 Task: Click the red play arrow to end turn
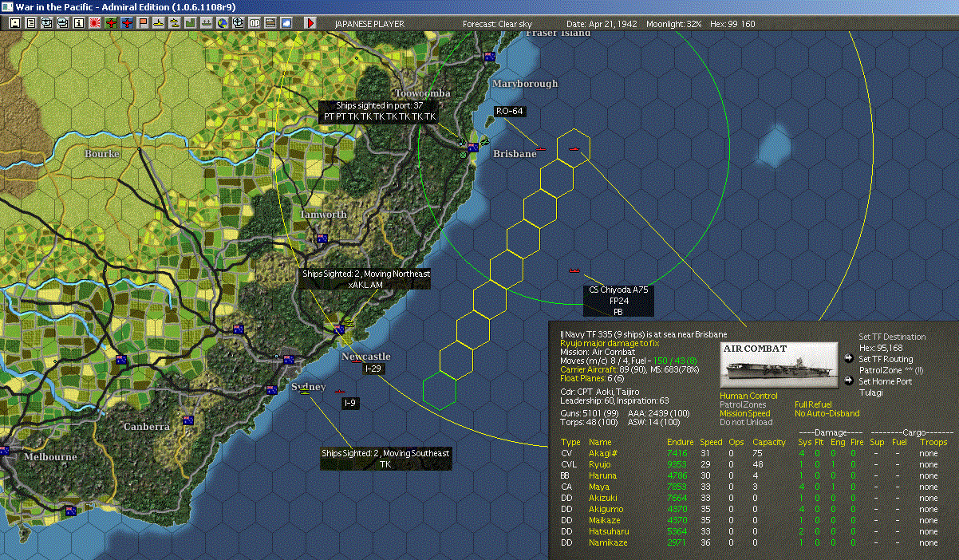[310, 23]
